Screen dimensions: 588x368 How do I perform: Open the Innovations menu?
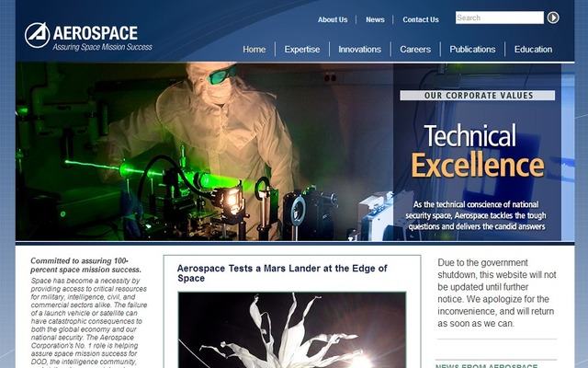coord(359,49)
